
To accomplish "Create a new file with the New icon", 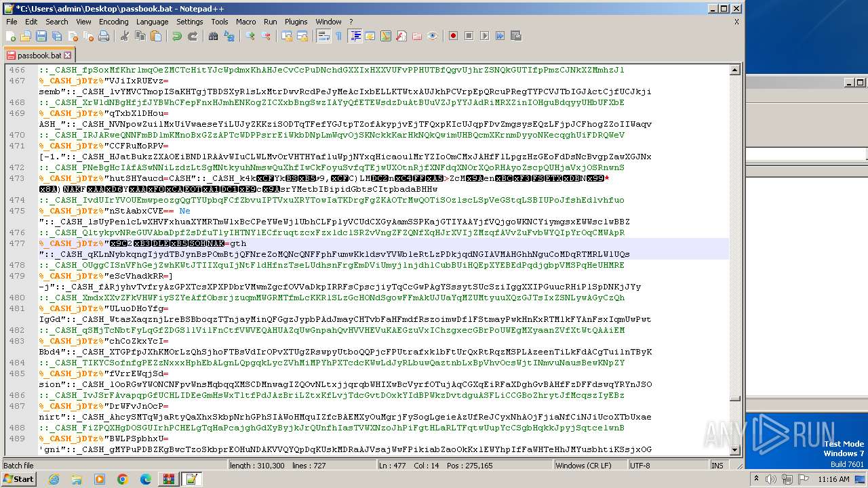I will pyautogui.click(x=12, y=36).
